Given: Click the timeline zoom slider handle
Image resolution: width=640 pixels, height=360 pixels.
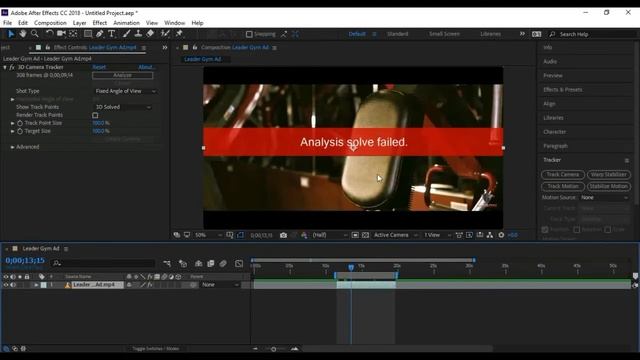Looking at the screenshot, I should (273, 349).
